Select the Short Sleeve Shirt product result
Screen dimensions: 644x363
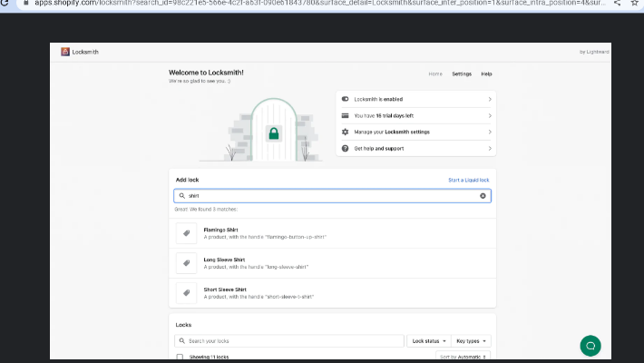pos(332,293)
